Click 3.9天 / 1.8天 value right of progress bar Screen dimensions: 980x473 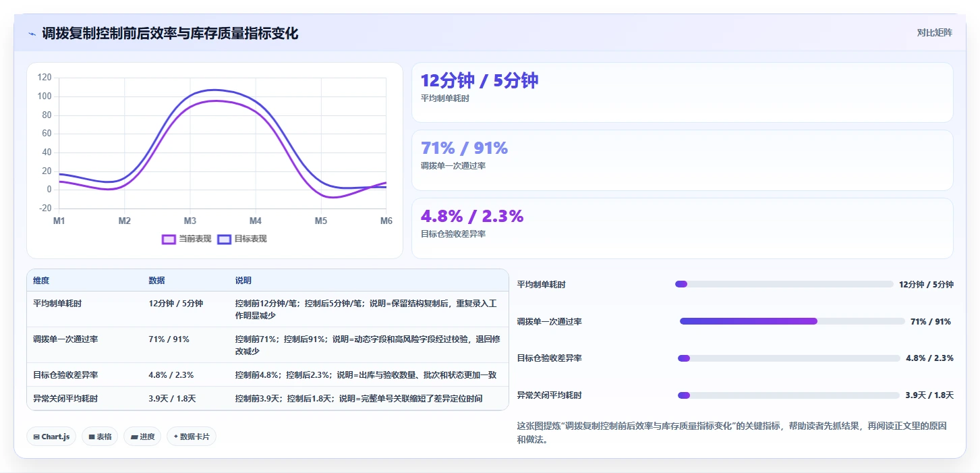pos(929,395)
